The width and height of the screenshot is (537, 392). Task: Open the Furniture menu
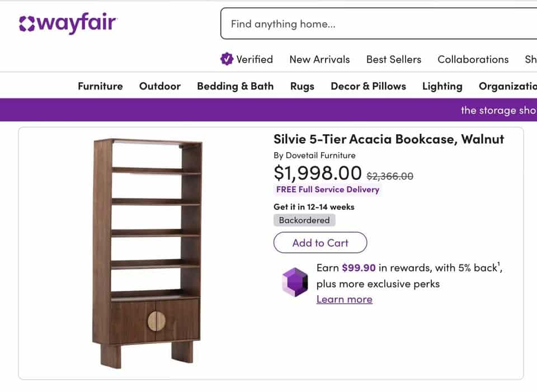[x=100, y=86]
